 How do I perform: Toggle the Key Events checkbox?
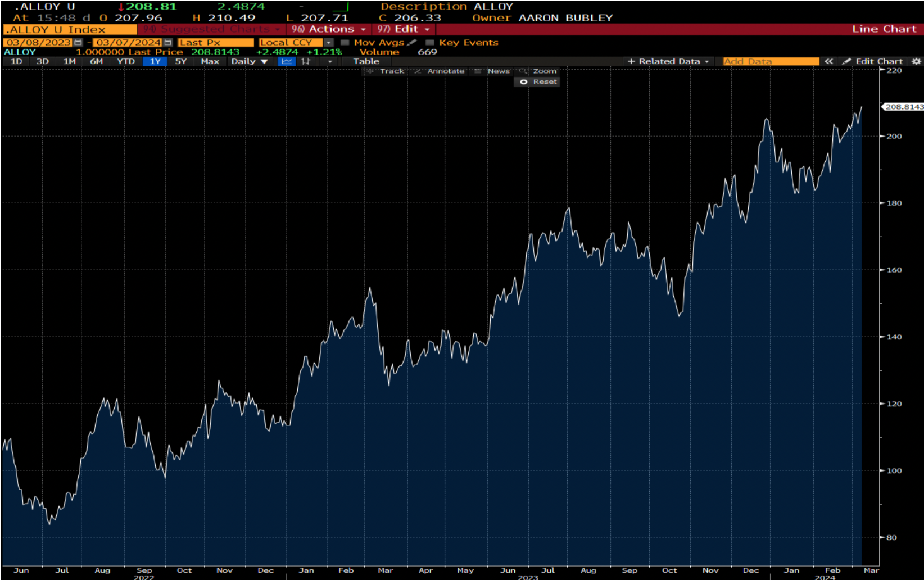pyautogui.click(x=430, y=43)
